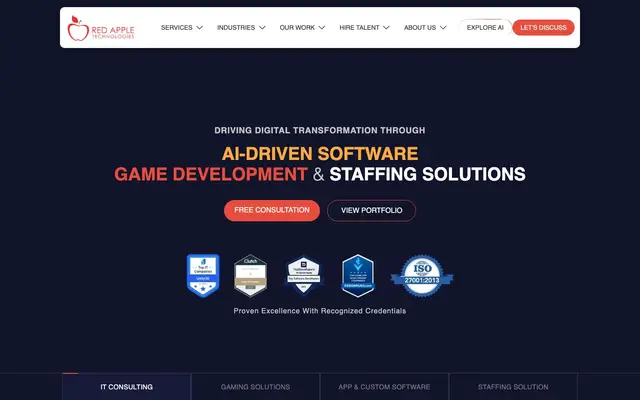Click the Let's Discuss button
640x400 pixels.
tap(543, 27)
